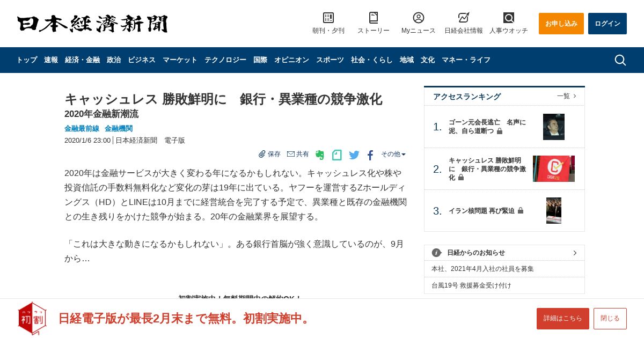Open notice 本社、2021年4月入社の社員を募集
The height and width of the screenshot is (338, 644).
point(482,269)
